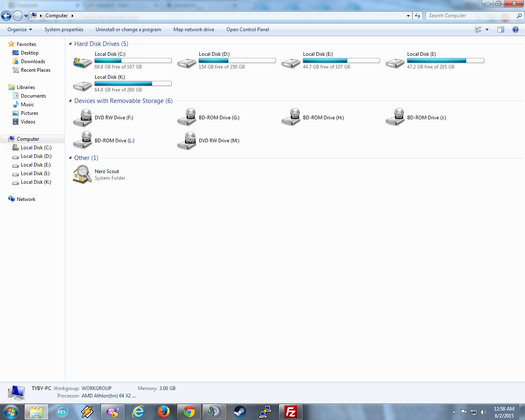Open the change view options dropdown arrow
This screenshot has height=420, width=525.
(487, 30)
